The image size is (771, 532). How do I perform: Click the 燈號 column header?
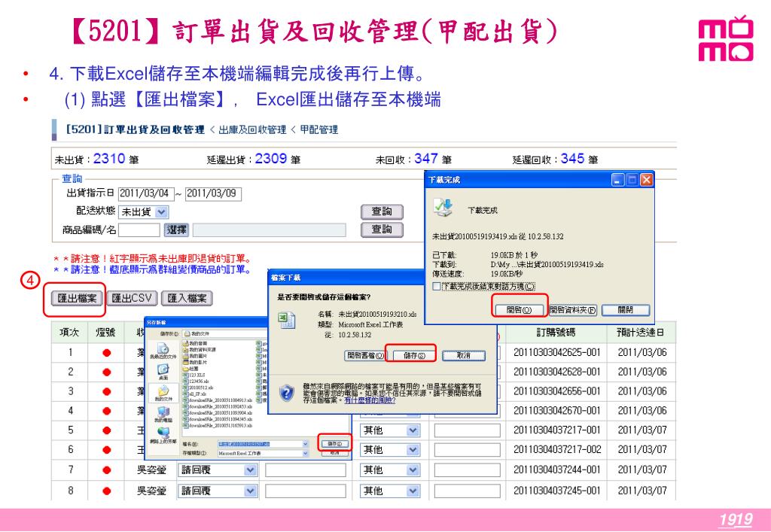[105, 333]
